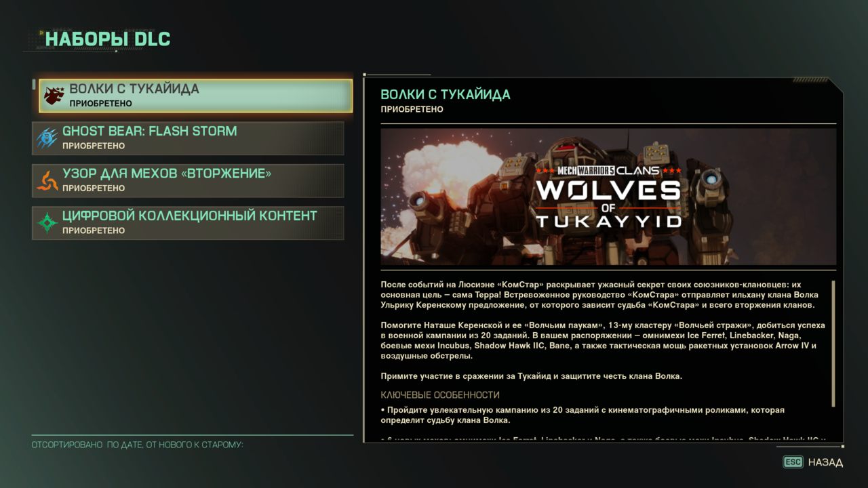868x488 pixels.
Task: Click the orange Узор для мехов «Вторжение» icon
Action: click(47, 180)
